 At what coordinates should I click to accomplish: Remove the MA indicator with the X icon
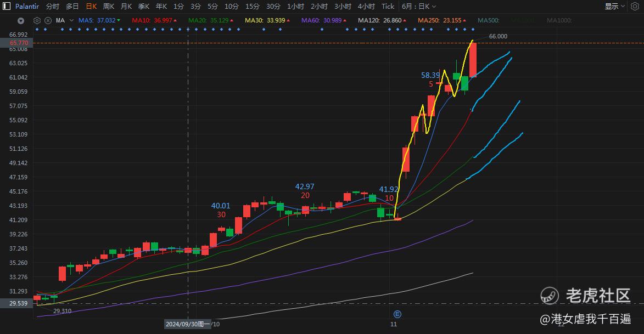coord(48,20)
